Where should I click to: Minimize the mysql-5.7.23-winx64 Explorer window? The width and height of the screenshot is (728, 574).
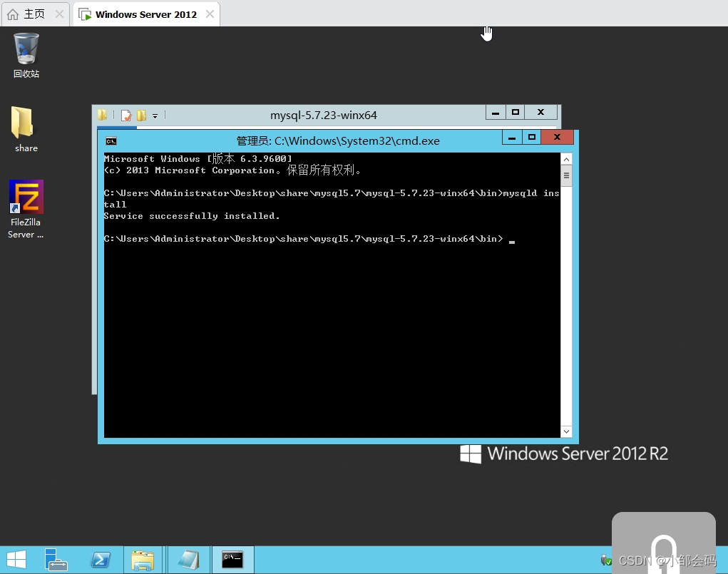(496, 113)
